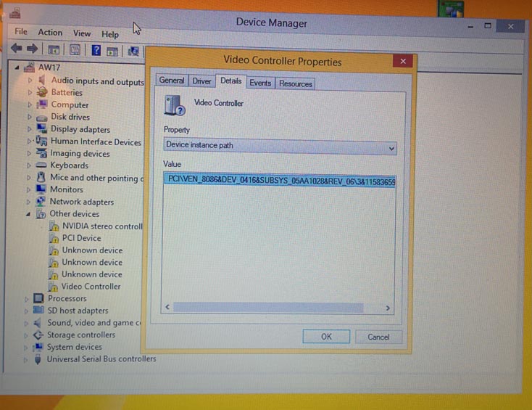Click the action pane toolbar icon
The image size is (532, 410).
pyautogui.click(x=112, y=52)
